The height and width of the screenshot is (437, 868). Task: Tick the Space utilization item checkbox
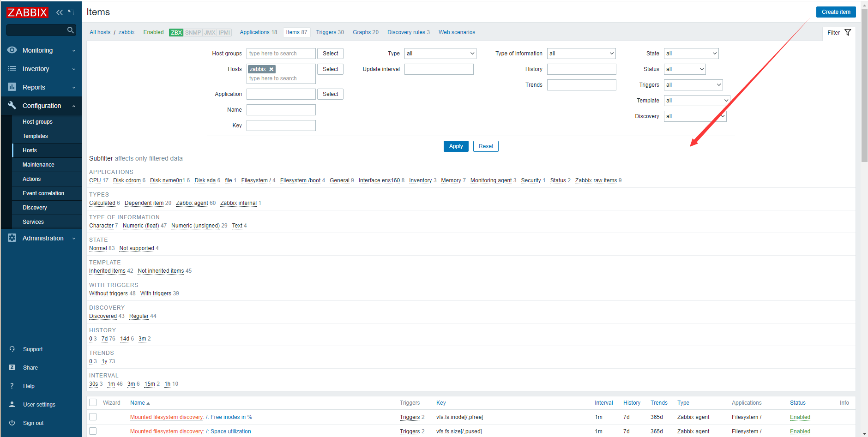93,431
